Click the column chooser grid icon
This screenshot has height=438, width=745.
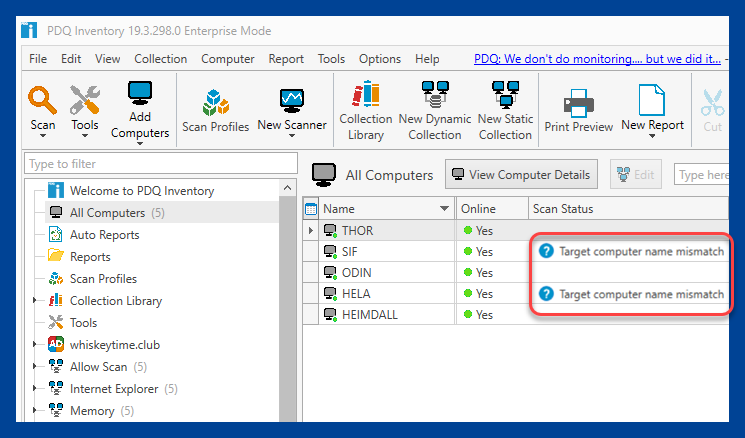(x=311, y=209)
